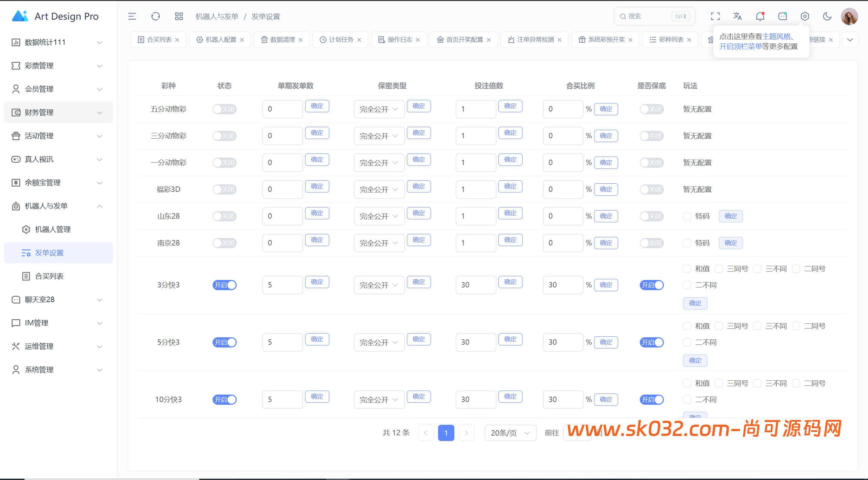Viewport: 868px width, 480px height.
Task: Open notifications via the bell icon
Action: [x=759, y=16]
